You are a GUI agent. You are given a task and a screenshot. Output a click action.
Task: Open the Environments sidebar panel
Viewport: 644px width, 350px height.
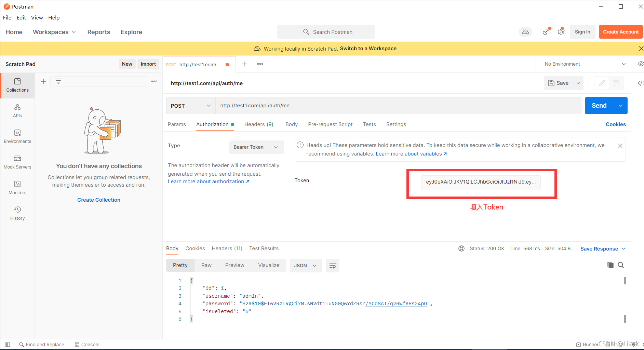click(x=17, y=136)
